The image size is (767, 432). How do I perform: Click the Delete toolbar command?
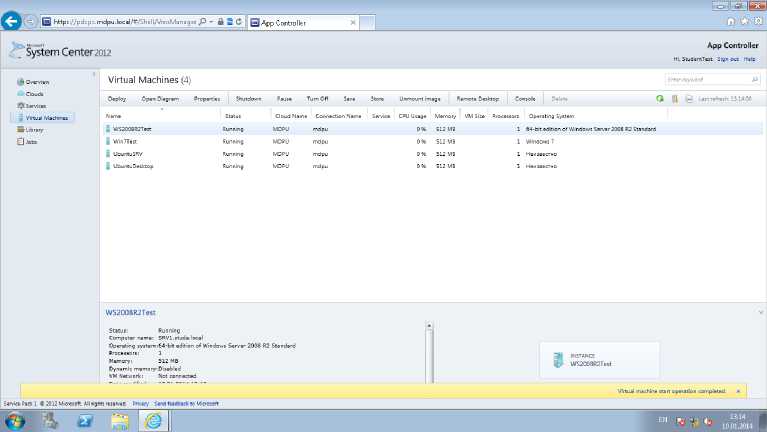coord(560,99)
